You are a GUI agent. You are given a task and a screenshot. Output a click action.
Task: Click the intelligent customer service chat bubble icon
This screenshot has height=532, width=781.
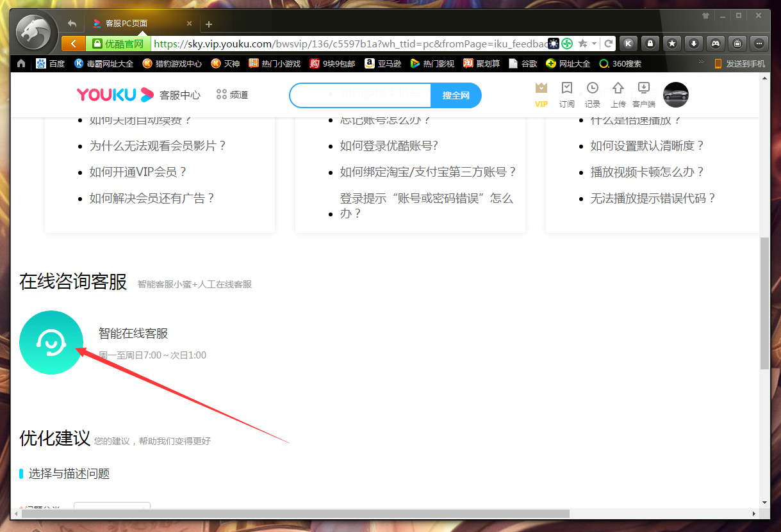[x=51, y=343]
